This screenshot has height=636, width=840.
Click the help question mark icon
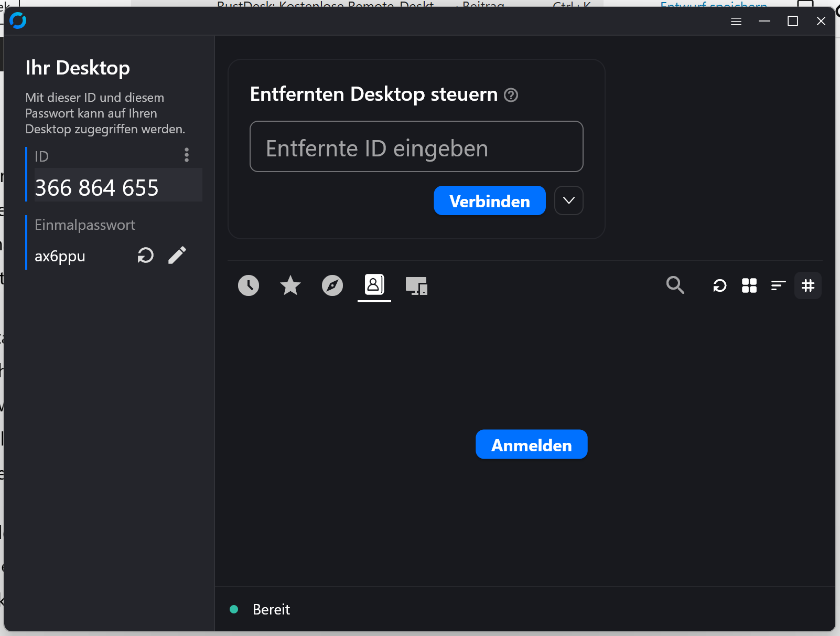[x=511, y=95]
